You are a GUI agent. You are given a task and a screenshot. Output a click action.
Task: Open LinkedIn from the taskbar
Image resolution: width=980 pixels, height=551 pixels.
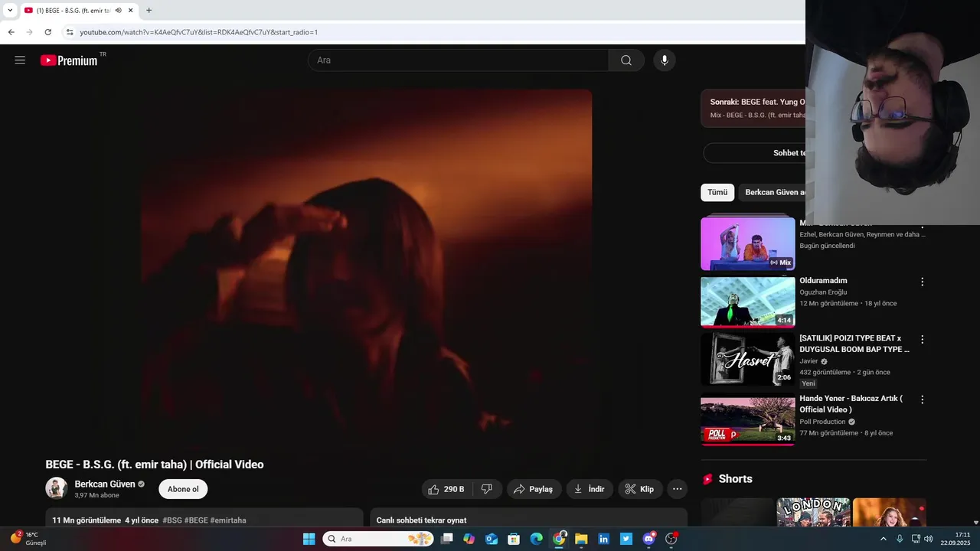click(x=603, y=539)
